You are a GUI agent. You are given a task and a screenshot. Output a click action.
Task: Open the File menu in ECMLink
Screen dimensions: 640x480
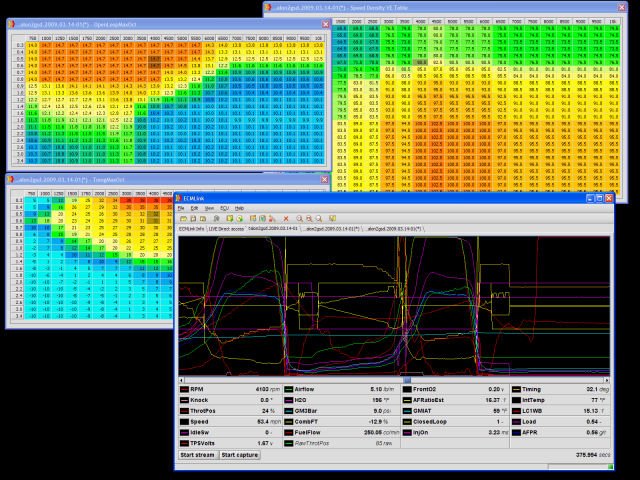click(x=182, y=208)
